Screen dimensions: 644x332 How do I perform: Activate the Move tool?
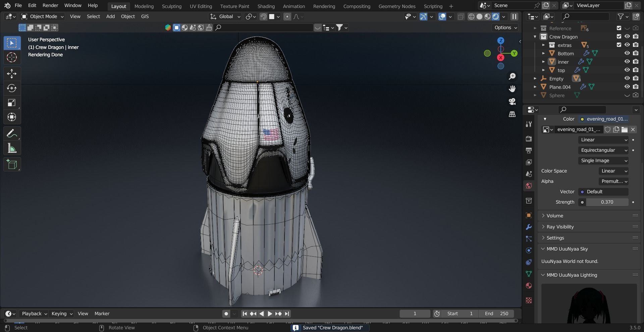point(12,74)
